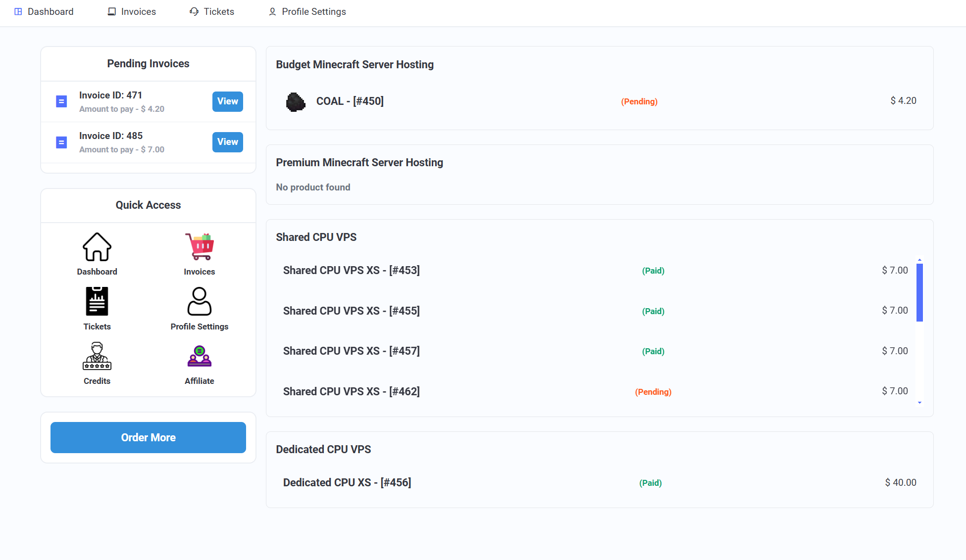Open the Affiliate icon in Quick Access

[200, 356]
